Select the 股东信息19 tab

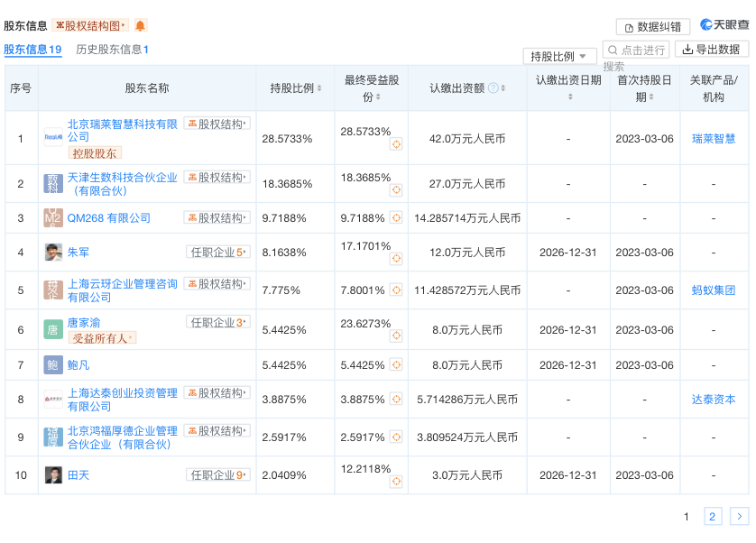pos(34,50)
